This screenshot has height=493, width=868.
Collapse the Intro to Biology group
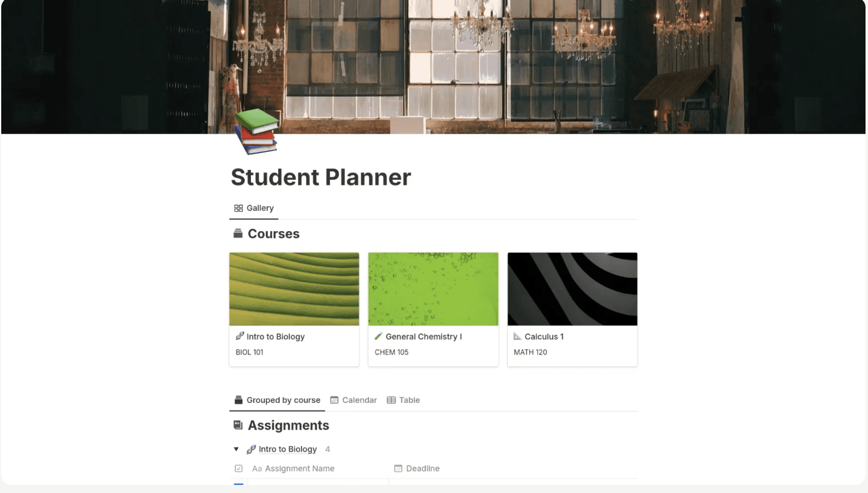(236, 449)
